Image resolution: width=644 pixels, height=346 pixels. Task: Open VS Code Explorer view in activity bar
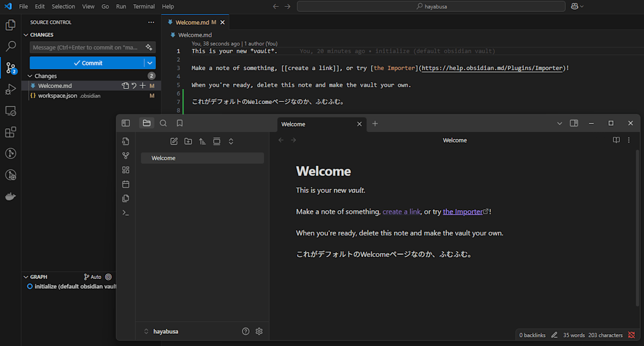10,25
